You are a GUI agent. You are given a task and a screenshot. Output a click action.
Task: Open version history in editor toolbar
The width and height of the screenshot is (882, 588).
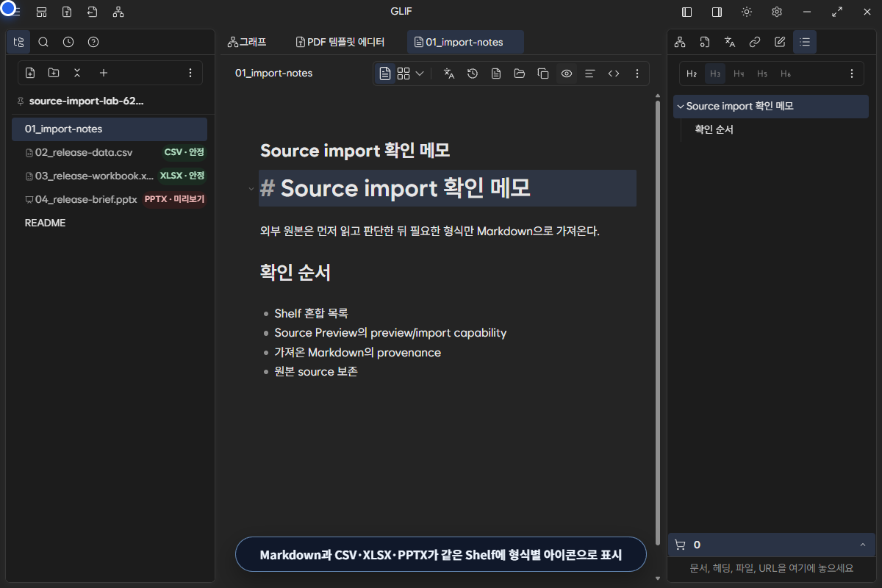click(473, 73)
